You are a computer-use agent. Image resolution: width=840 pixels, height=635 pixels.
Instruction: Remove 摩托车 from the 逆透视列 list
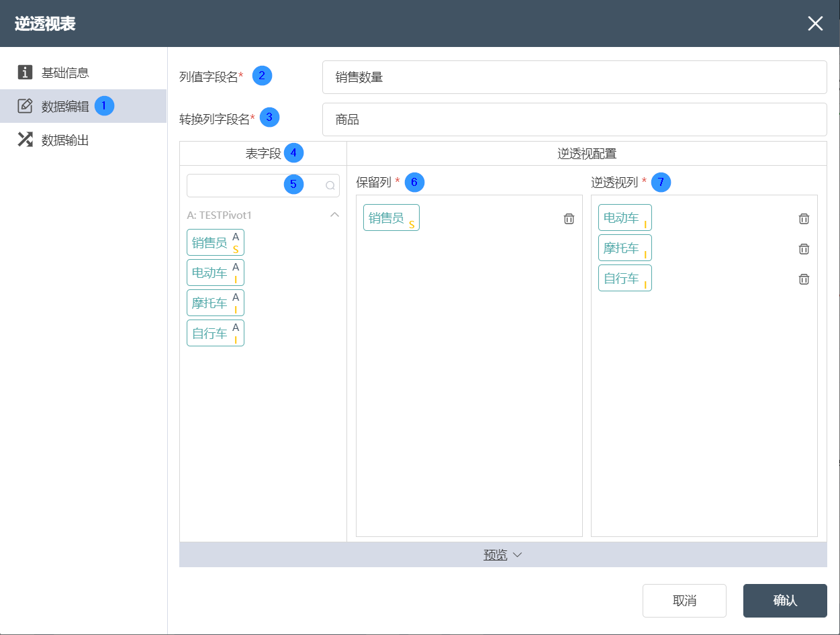(x=804, y=249)
